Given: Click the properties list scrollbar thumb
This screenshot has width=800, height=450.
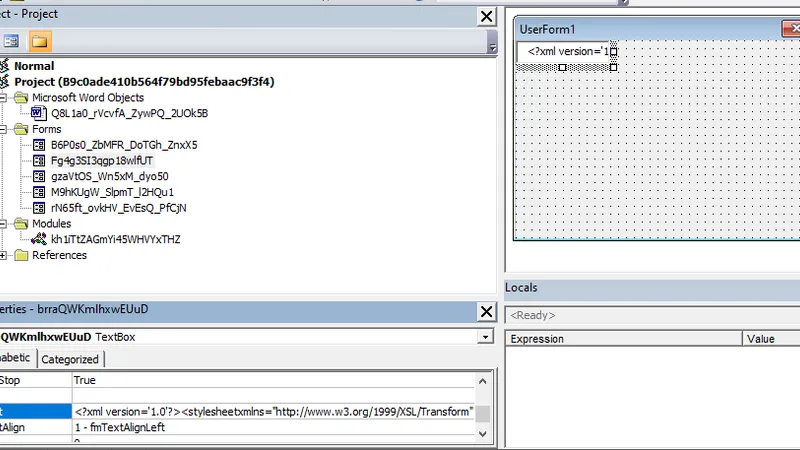Looking at the screenshot, I should point(483,413).
